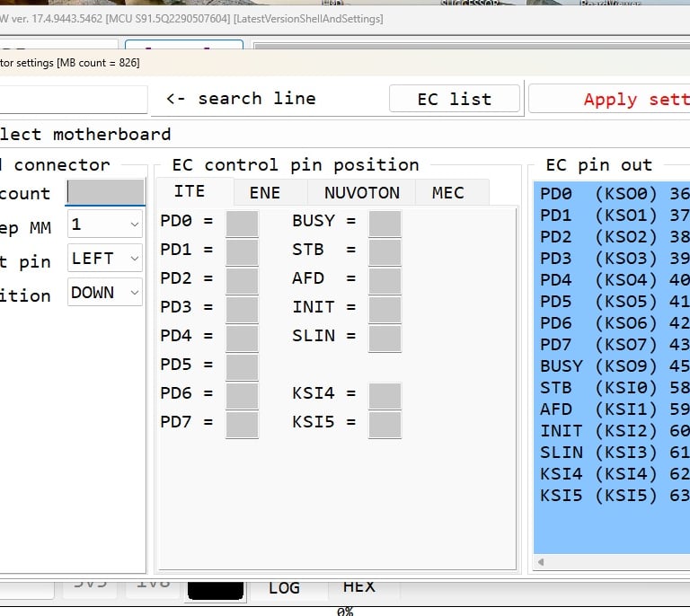Click the PD2 pin position field

click(x=242, y=281)
